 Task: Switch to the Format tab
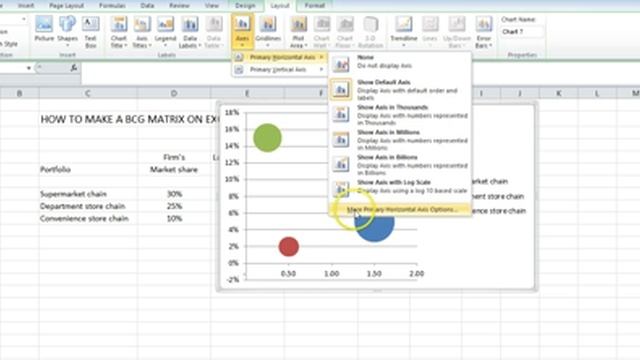point(314,6)
